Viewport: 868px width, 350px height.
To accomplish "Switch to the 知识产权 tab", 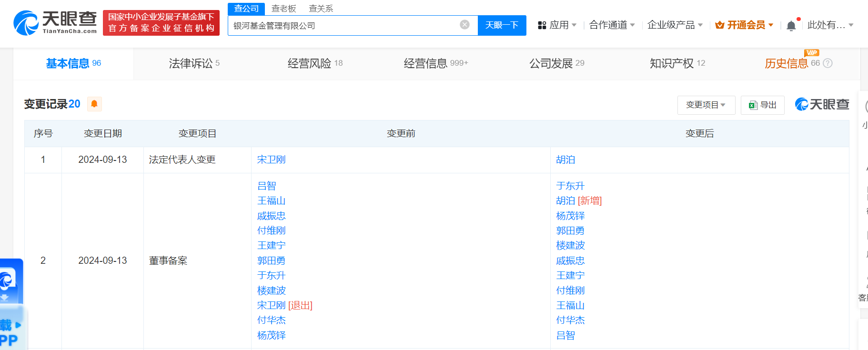I will (x=677, y=63).
